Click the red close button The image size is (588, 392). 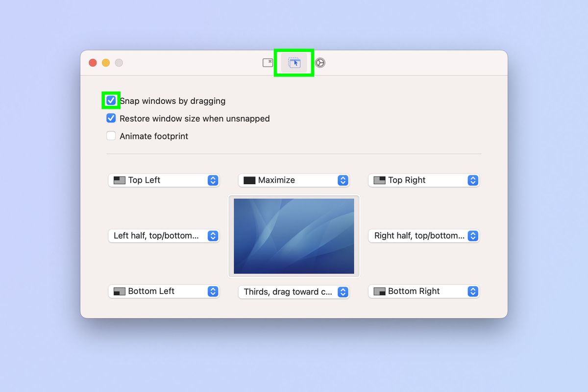(x=93, y=63)
